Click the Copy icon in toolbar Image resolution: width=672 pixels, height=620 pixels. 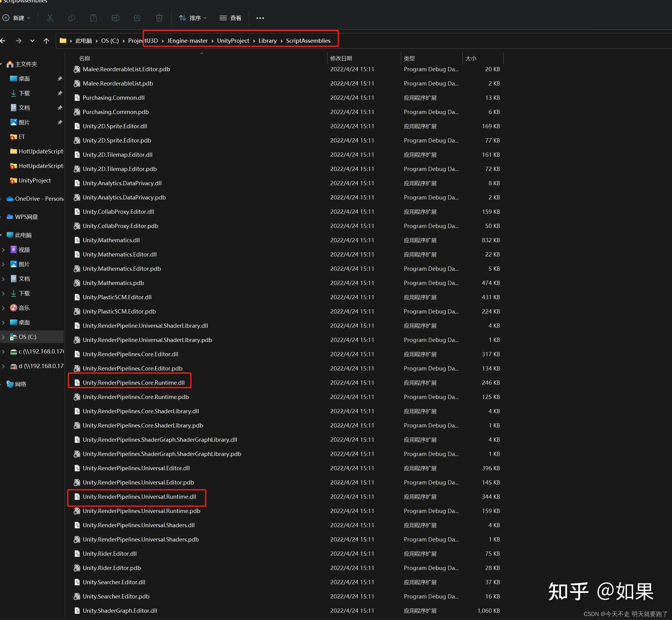[x=72, y=18]
